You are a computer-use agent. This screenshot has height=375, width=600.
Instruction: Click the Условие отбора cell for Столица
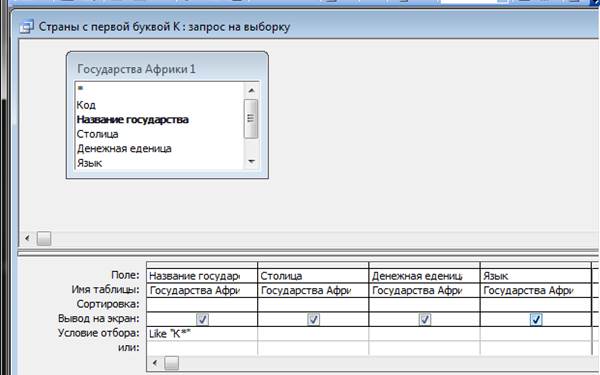313,334
